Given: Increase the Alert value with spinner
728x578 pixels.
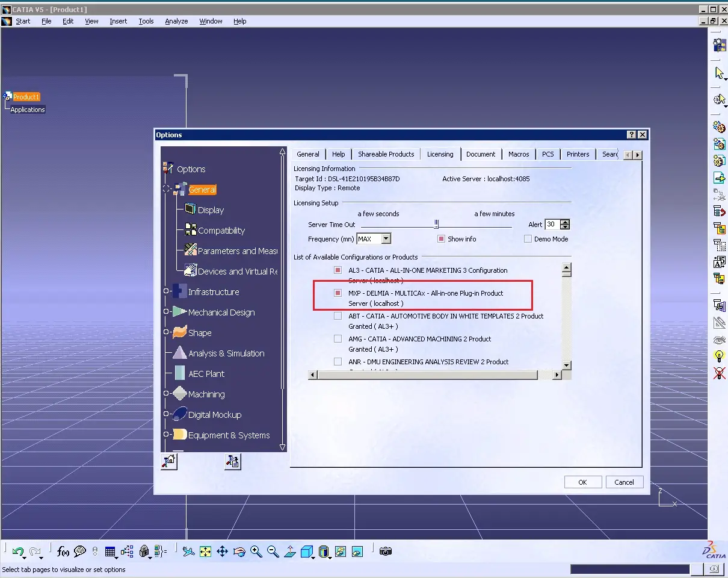Looking at the screenshot, I should 564,222.
